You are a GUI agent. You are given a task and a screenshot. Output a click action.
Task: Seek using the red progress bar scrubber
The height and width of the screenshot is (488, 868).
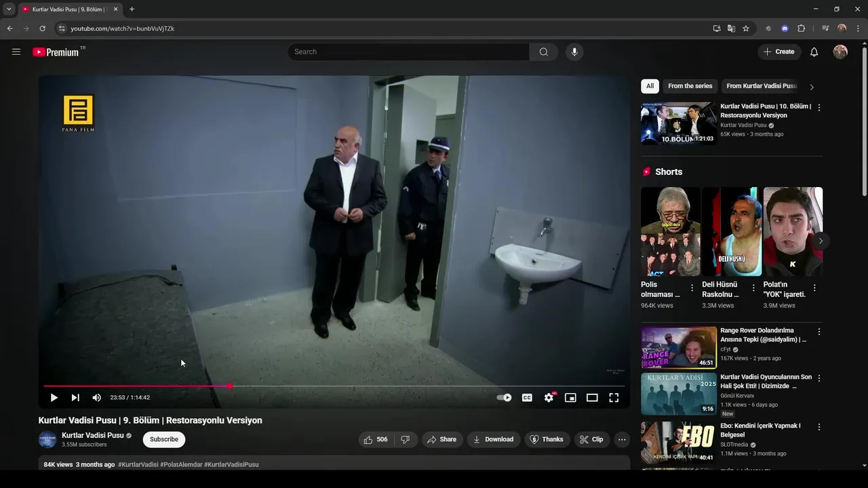point(231,386)
